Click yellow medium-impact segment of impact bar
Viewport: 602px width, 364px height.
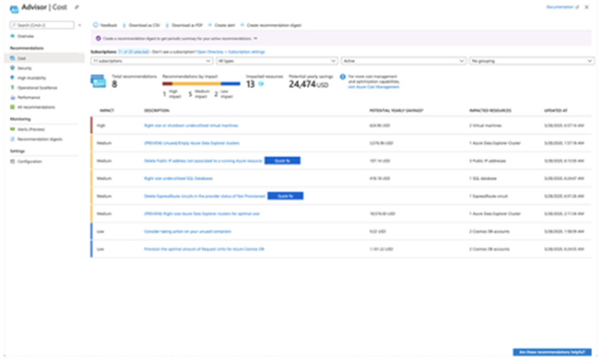point(196,84)
